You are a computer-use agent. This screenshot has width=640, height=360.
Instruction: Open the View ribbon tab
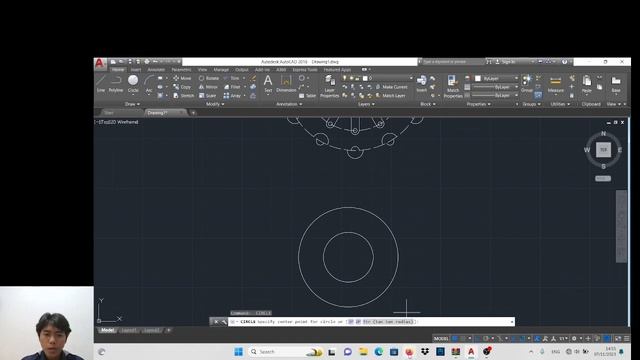point(202,70)
